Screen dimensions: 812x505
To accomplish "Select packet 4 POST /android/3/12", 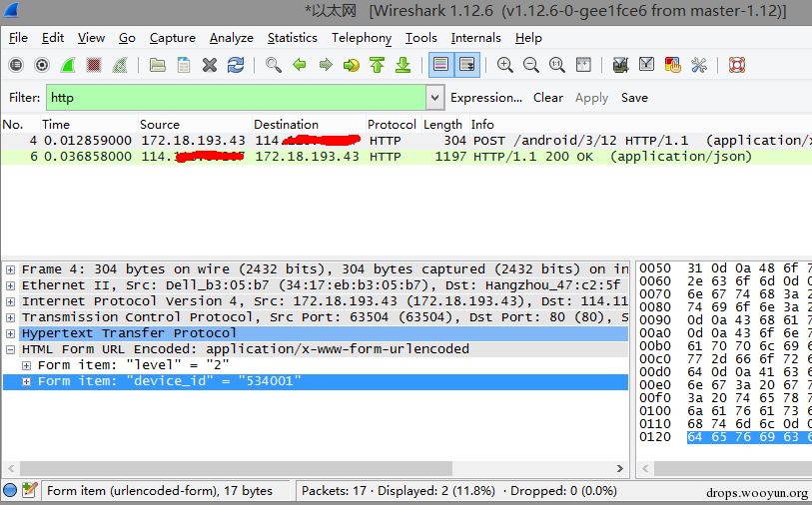I will pos(406,141).
